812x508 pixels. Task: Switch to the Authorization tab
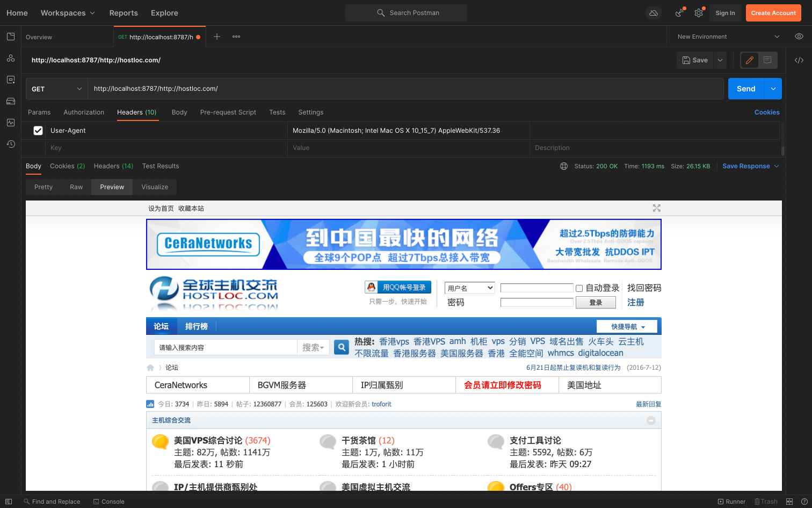(84, 112)
